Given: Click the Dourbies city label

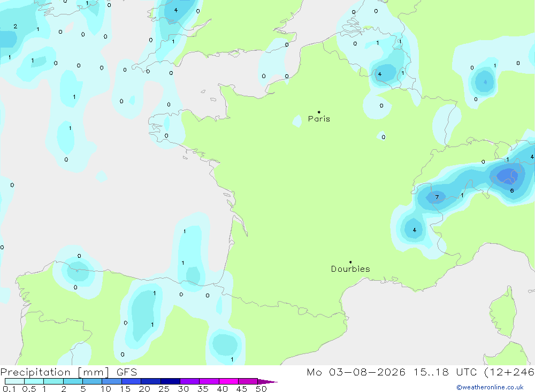Looking at the screenshot, I should pyautogui.click(x=350, y=269).
